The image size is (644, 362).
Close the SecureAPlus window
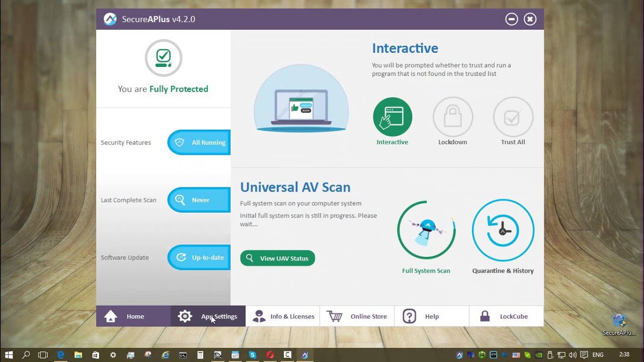point(530,19)
